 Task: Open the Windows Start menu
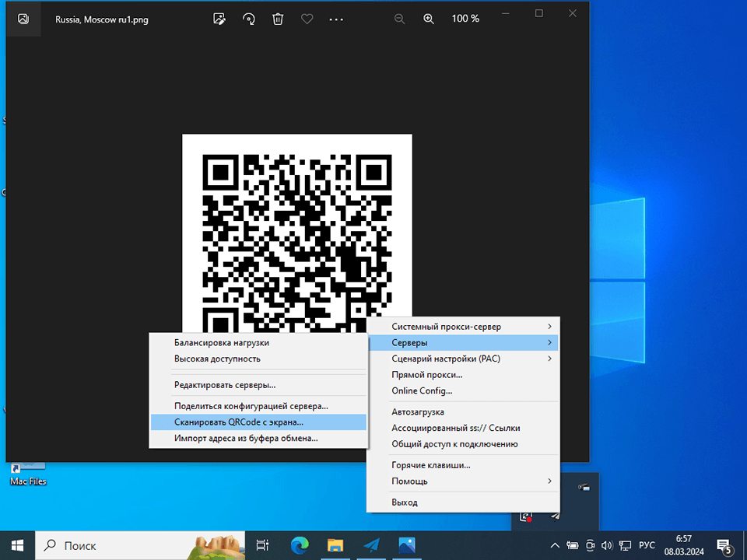tap(18, 545)
